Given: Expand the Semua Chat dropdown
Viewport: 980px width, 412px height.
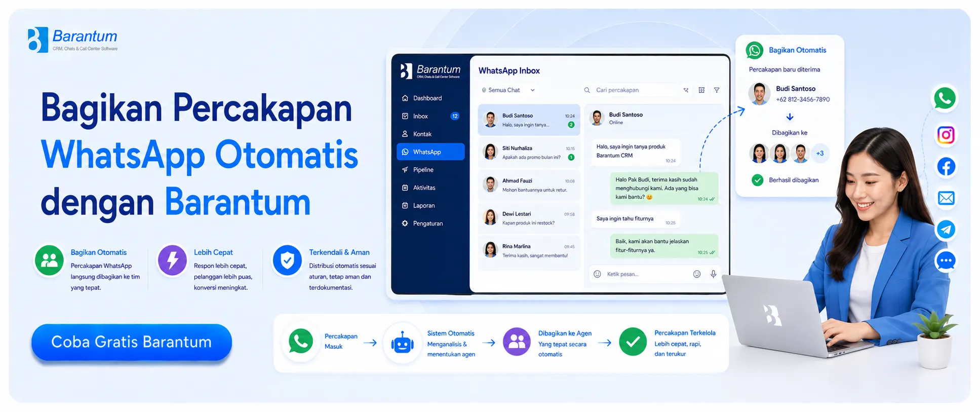Looking at the screenshot, I should coord(508,90).
